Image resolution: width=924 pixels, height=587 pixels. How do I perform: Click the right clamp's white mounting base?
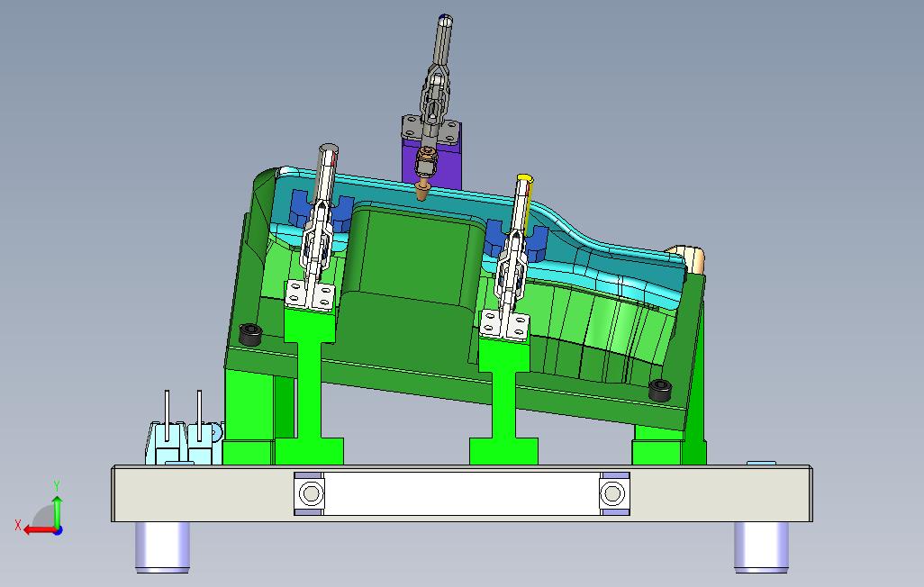pyautogui.click(x=503, y=325)
